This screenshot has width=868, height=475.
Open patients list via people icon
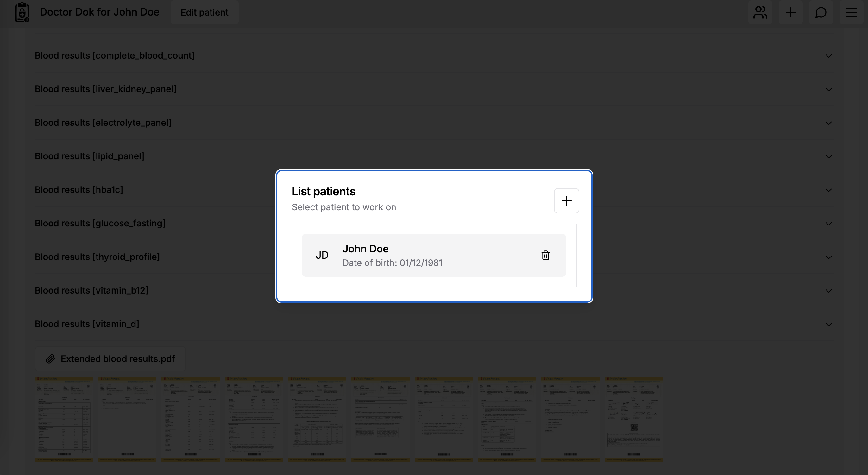[760, 12]
